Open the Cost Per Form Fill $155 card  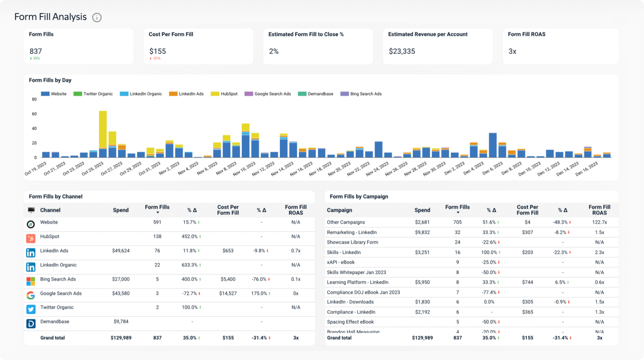(x=198, y=46)
